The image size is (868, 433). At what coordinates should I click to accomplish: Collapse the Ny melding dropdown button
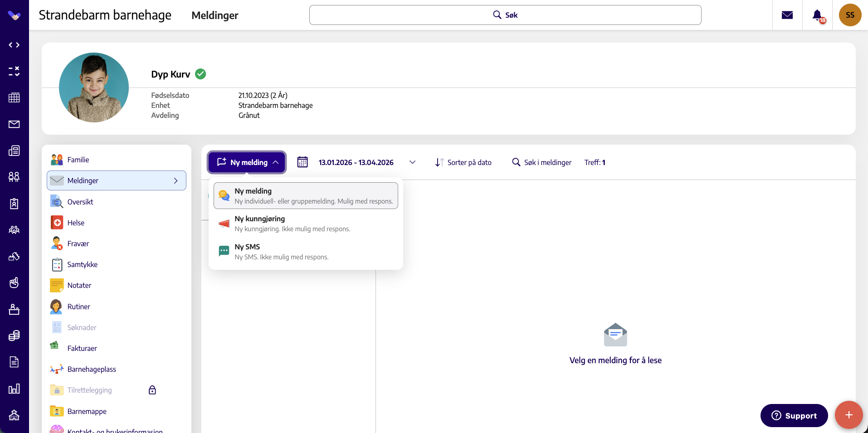pos(247,162)
